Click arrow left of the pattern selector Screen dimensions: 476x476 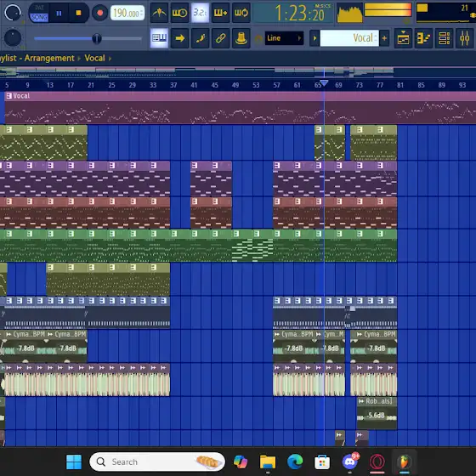pyautogui.click(x=314, y=38)
